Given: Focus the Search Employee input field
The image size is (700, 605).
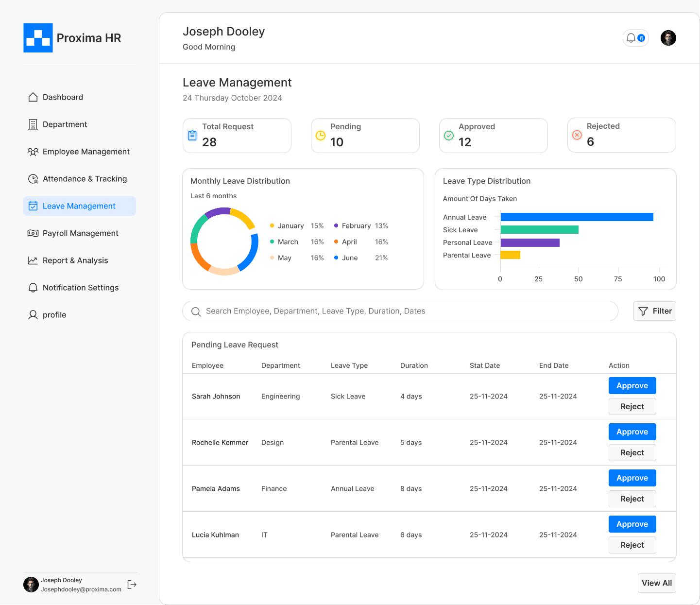Looking at the screenshot, I should (x=400, y=311).
